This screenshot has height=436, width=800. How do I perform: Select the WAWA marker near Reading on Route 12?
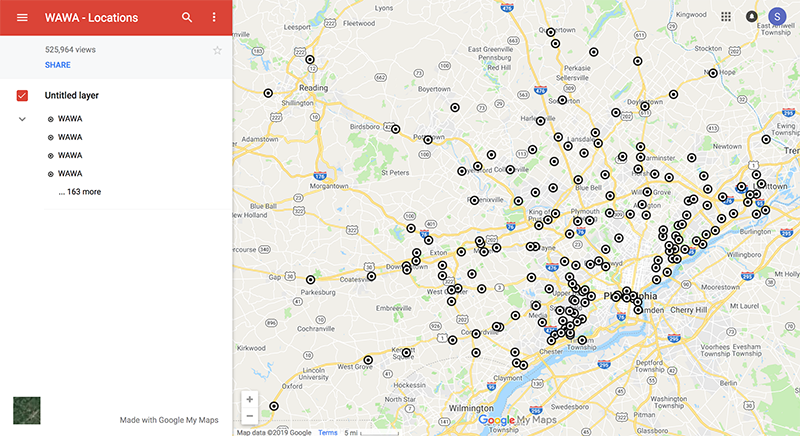pos(310,60)
